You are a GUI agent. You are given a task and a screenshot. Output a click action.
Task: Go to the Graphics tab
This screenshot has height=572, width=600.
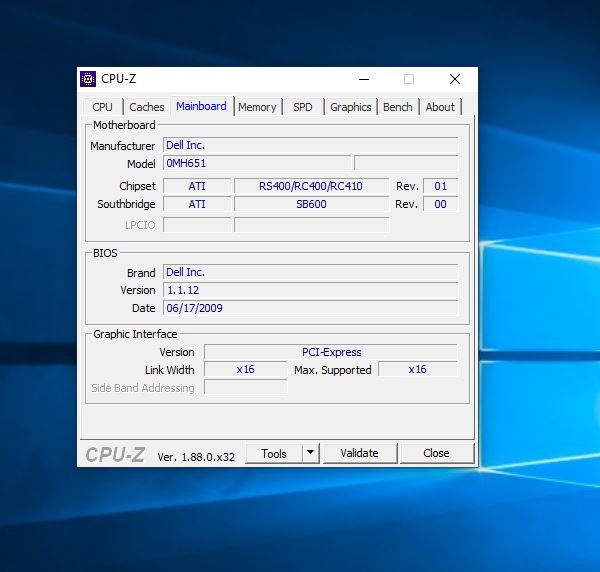[x=351, y=107]
